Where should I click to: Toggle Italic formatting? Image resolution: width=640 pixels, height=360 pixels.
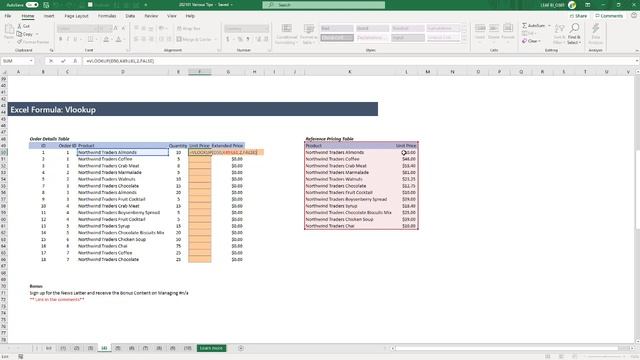68,39
